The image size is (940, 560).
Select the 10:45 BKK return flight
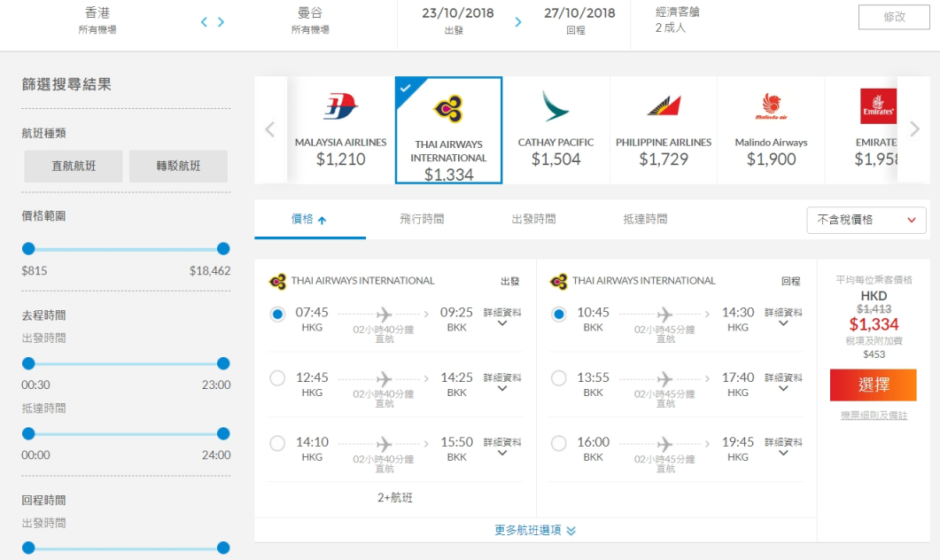[x=559, y=314]
